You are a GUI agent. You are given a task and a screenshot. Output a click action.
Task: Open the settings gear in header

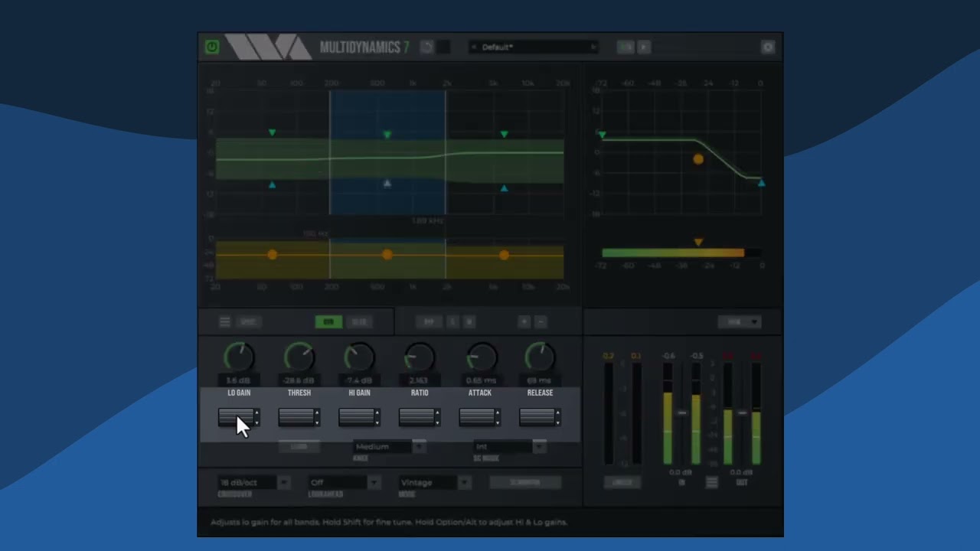click(768, 47)
